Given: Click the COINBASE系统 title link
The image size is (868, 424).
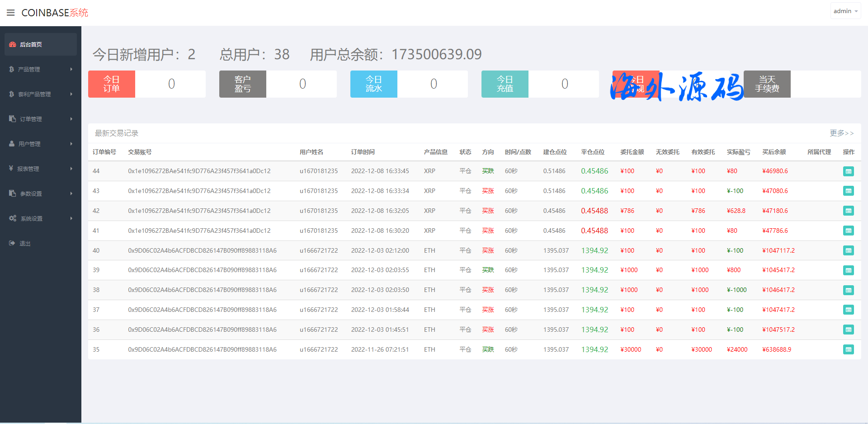Looking at the screenshot, I should click(55, 13).
